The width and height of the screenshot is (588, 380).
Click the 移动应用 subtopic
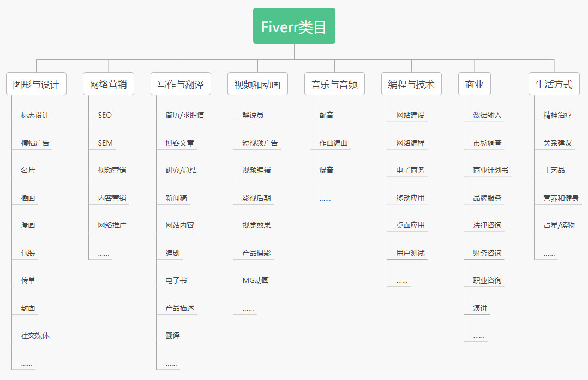pos(410,198)
